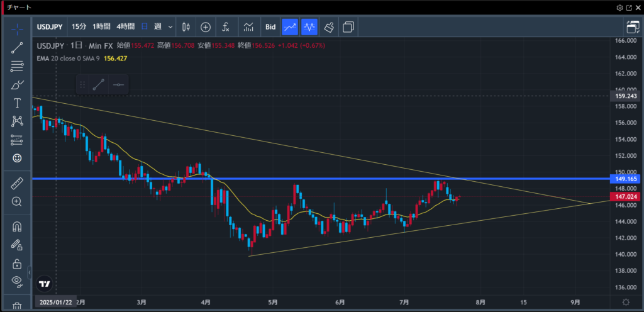
Task: Click the 159.243 crosshair price label
Action: (626, 96)
